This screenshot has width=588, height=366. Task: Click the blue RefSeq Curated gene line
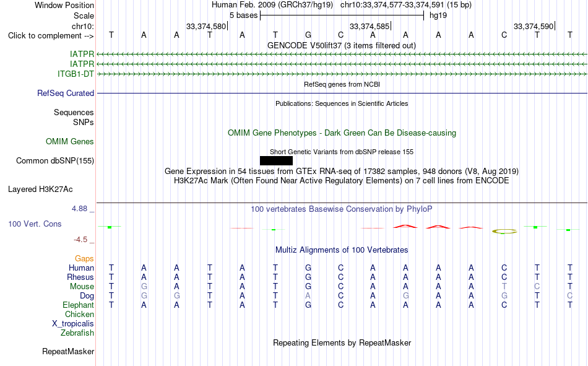click(342, 93)
